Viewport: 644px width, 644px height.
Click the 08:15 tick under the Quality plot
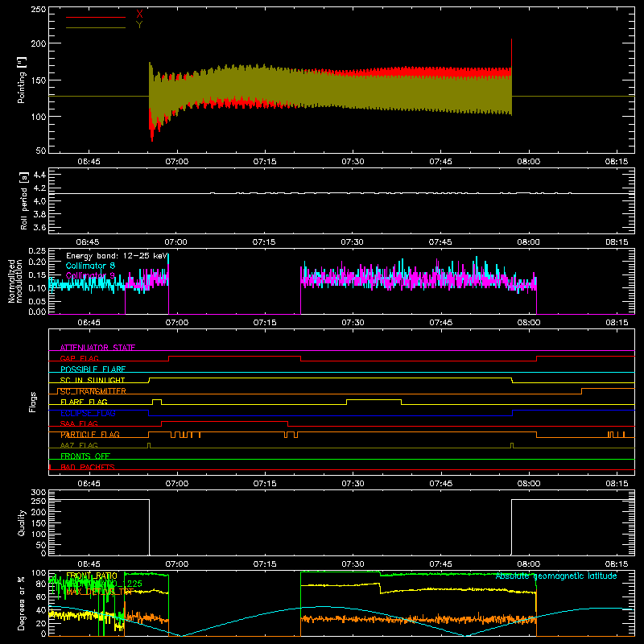[x=617, y=564]
